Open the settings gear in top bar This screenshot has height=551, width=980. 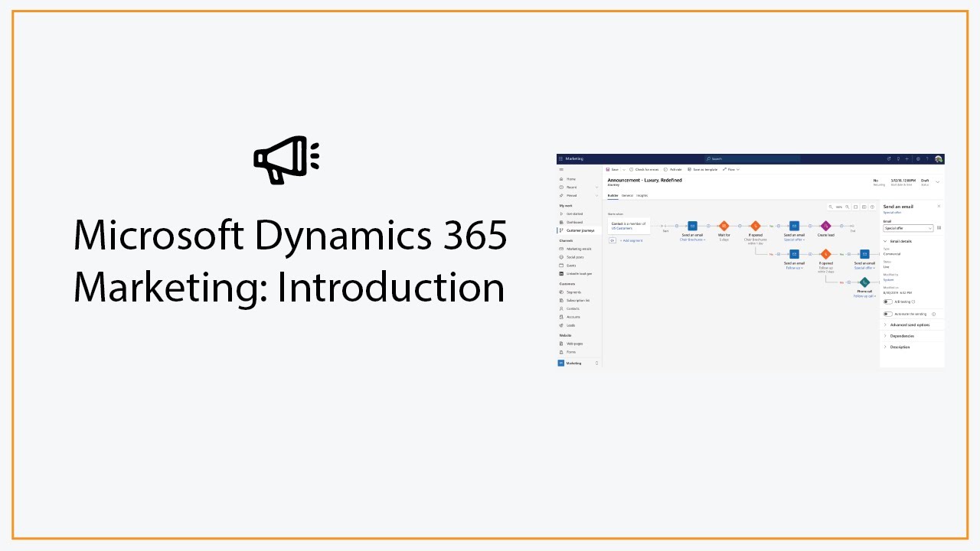tap(918, 158)
